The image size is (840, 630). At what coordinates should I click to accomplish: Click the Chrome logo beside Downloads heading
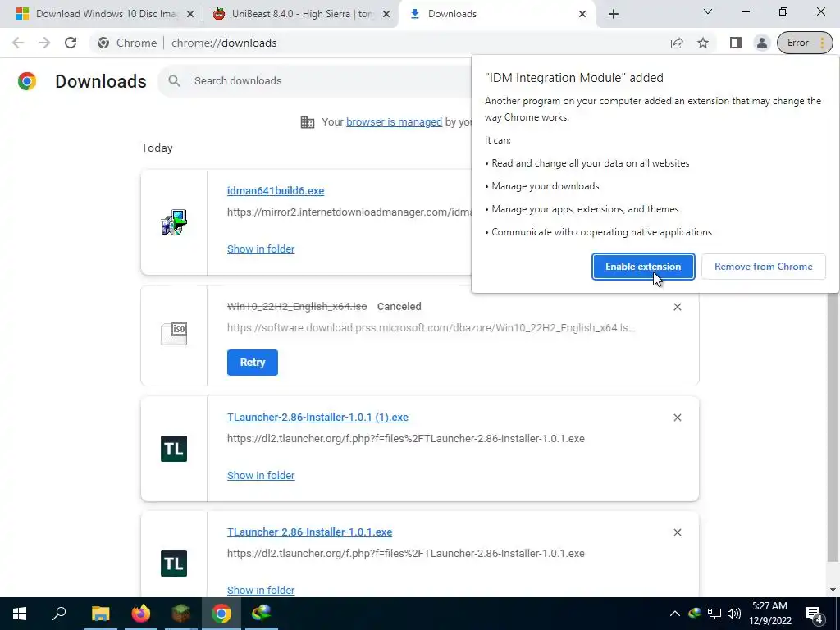click(27, 81)
